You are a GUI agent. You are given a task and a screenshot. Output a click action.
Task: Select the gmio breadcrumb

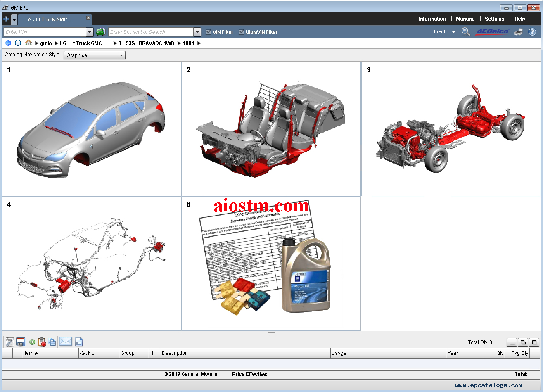point(46,43)
